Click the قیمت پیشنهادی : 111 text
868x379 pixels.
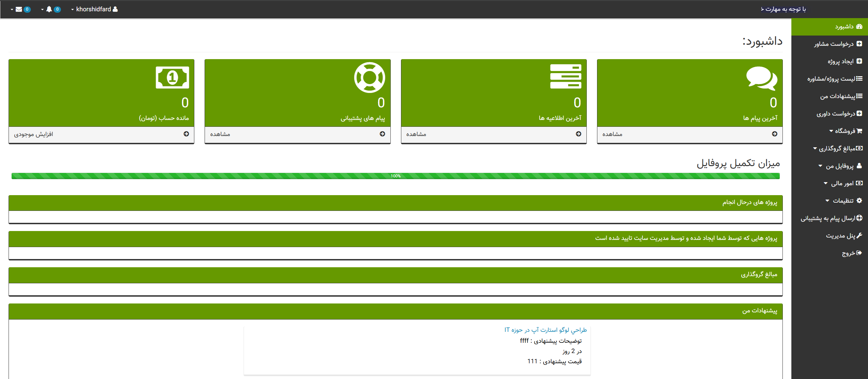(x=555, y=361)
